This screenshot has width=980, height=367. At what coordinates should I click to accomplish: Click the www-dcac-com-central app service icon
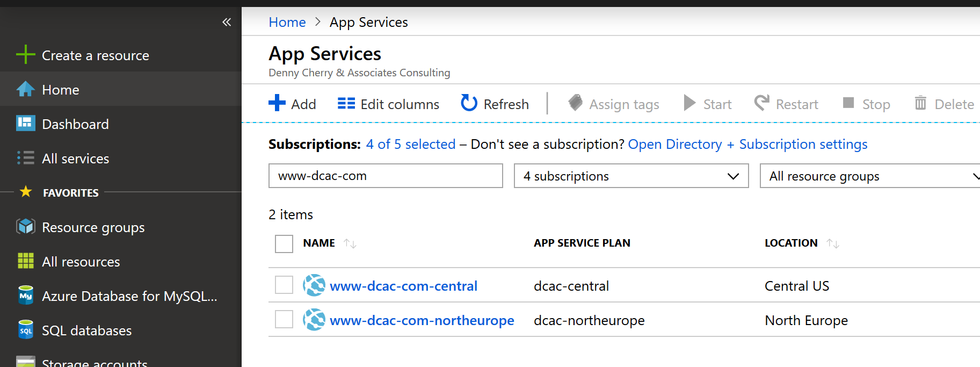(x=314, y=285)
